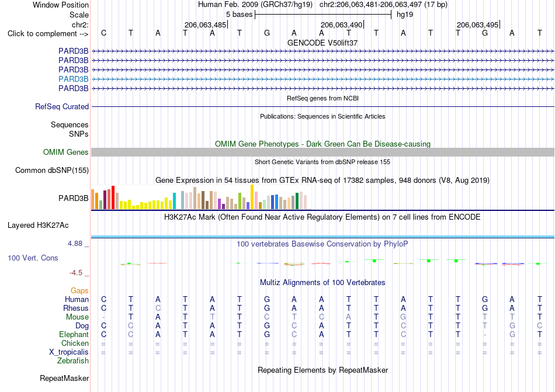Click the Common dbSNP(155) label

coord(51,170)
